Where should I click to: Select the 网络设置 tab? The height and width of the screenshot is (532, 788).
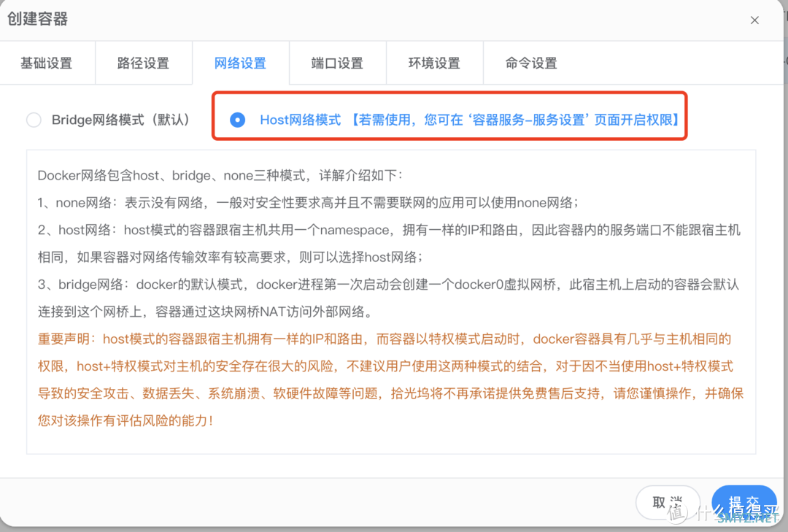coord(240,63)
